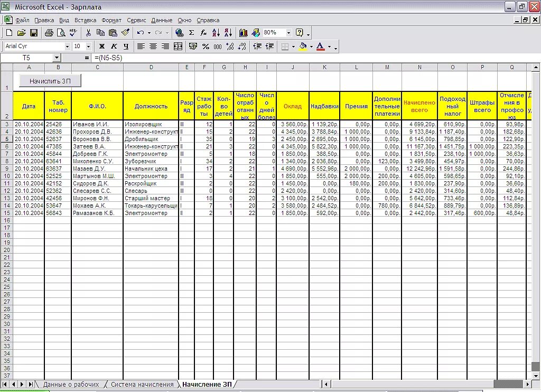Open the Формат menu

111,21
